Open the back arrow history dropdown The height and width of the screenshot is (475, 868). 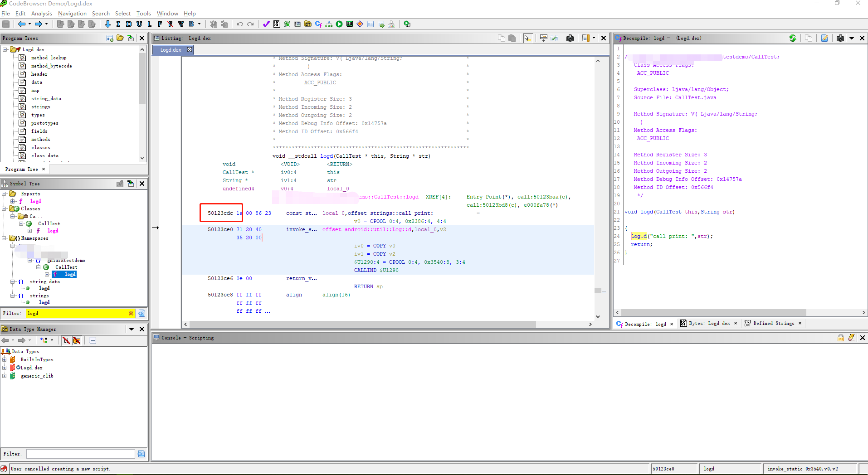click(x=29, y=24)
